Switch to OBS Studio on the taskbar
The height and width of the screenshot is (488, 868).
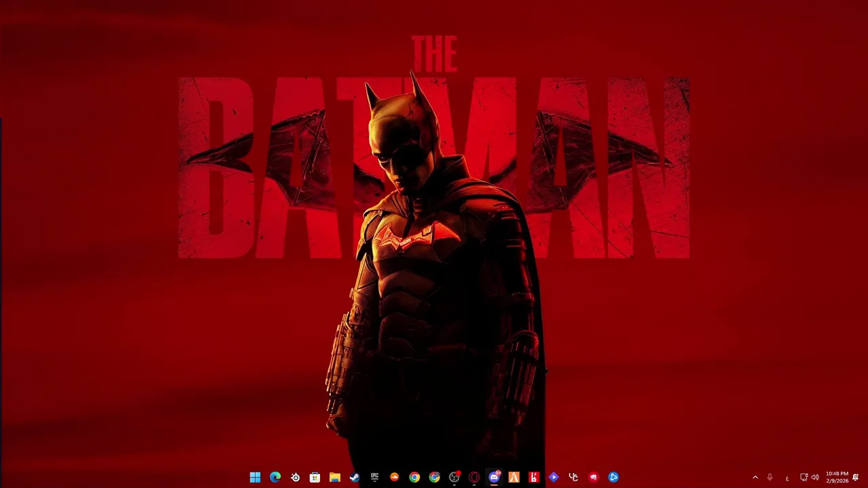point(454,477)
